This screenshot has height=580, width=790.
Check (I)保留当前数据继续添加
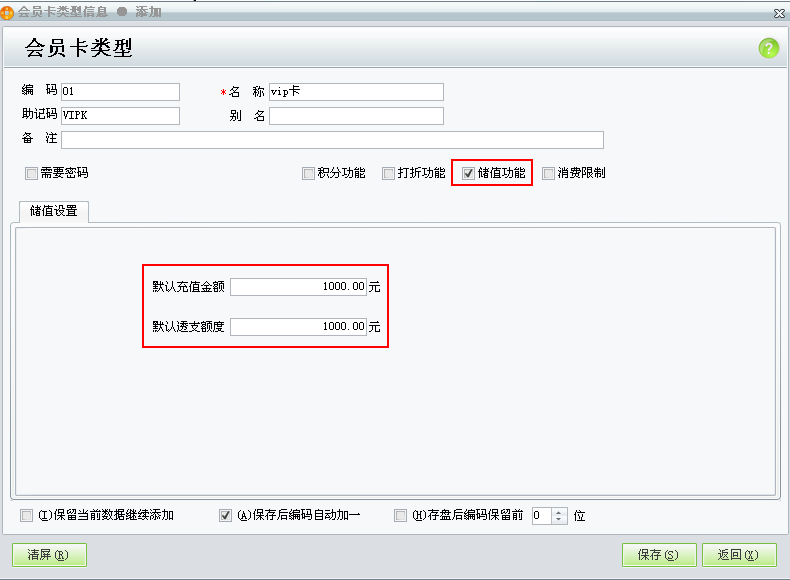tap(26, 515)
